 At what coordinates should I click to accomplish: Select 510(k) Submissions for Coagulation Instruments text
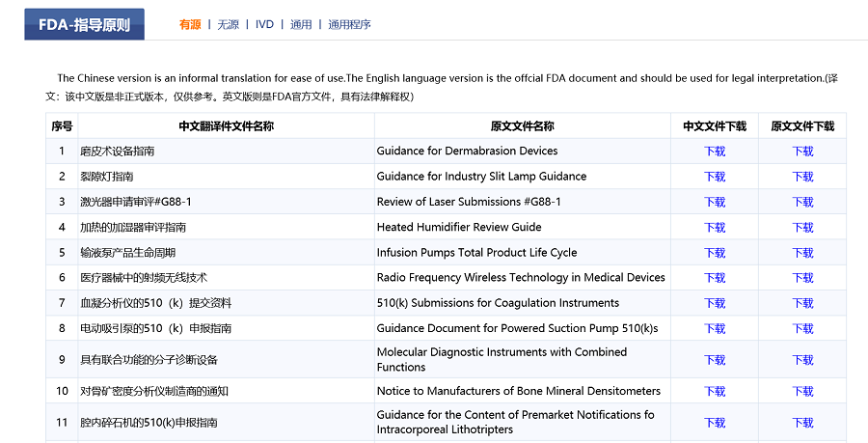499,303
